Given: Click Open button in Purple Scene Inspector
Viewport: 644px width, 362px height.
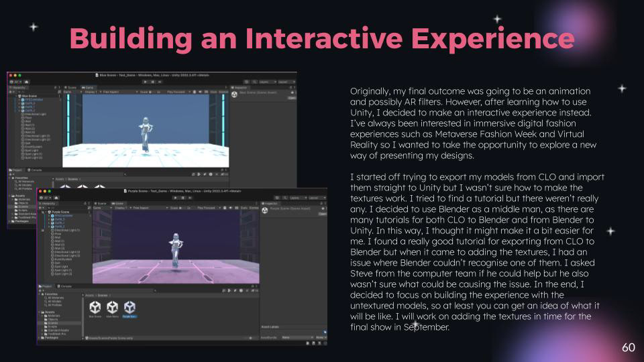Looking at the screenshot, I should pos(323,214).
